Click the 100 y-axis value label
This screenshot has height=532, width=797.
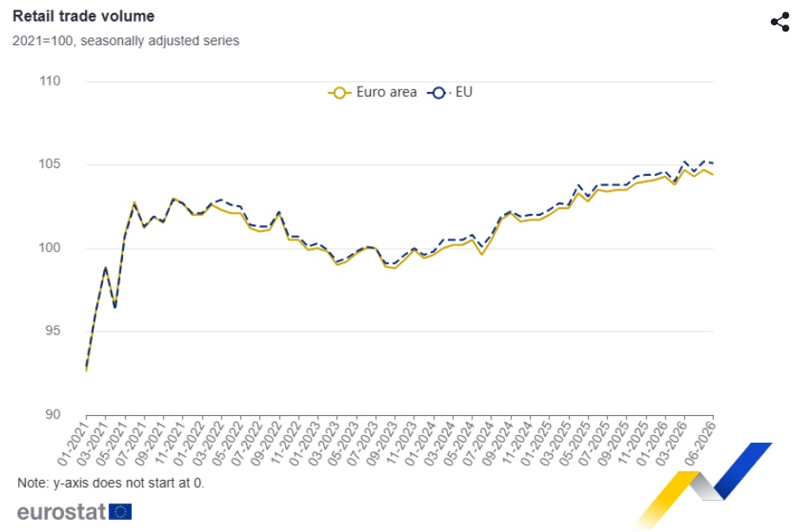pyautogui.click(x=50, y=248)
